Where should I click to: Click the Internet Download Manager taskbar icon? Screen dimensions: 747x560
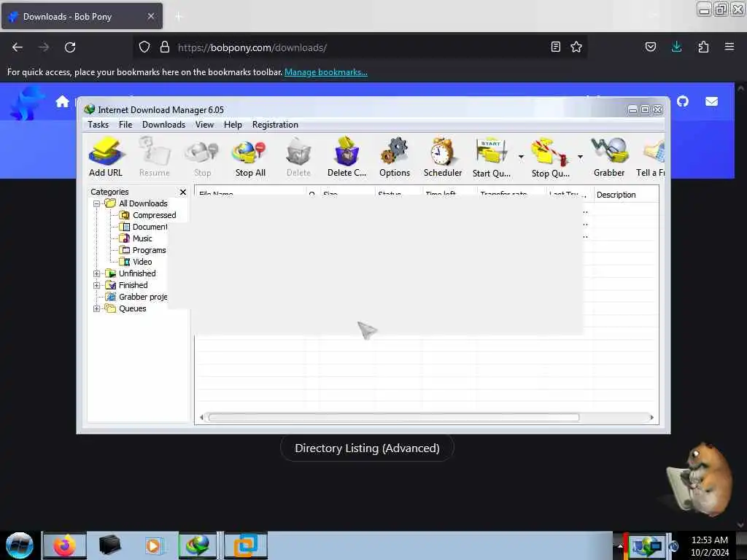(x=197, y=545)
